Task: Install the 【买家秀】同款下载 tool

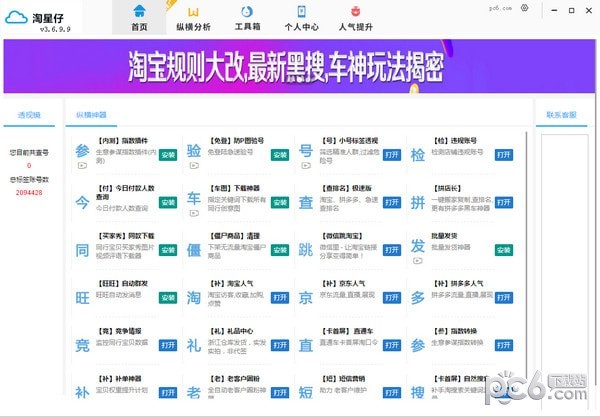Action: 168,250
